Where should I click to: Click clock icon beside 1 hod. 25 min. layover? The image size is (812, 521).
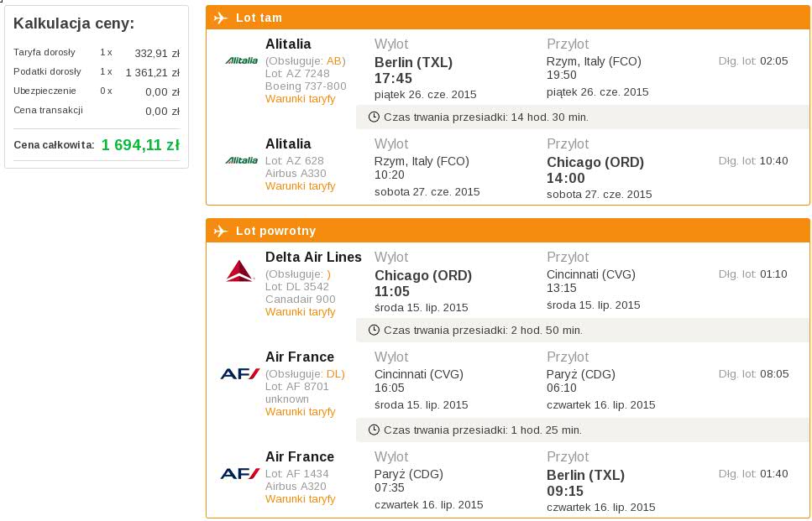point(374,430)
